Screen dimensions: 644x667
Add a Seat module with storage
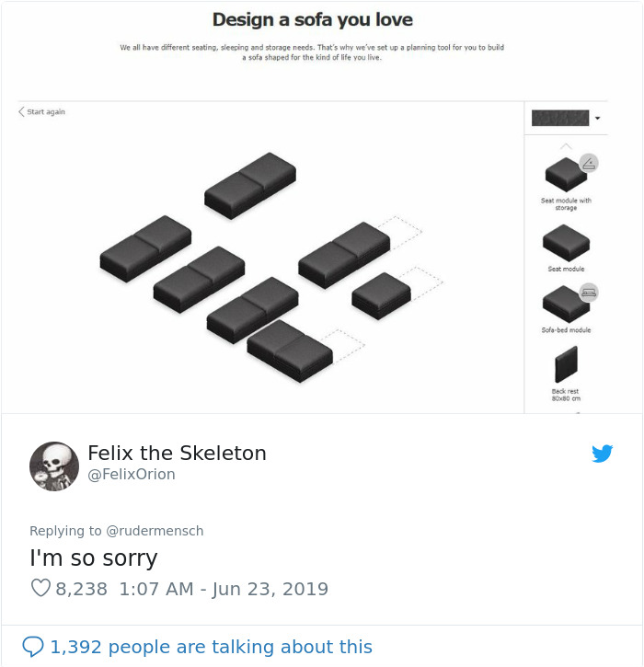[x=565, y=175]
